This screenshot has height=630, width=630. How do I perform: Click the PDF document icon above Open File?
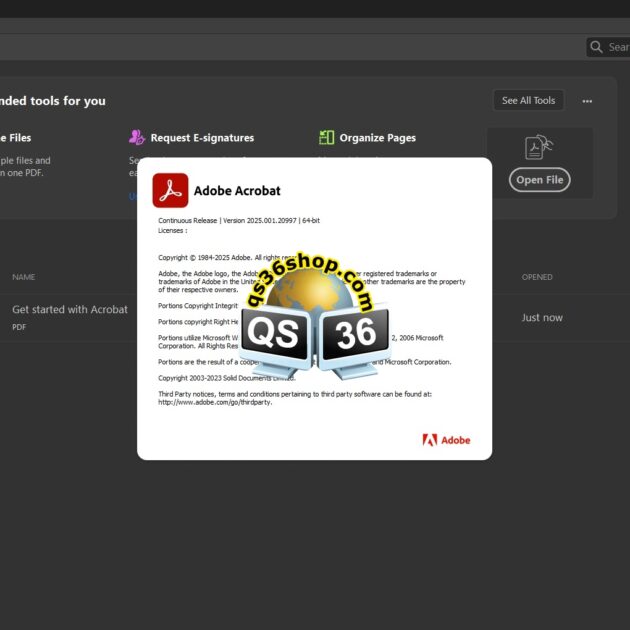point(539,148)
